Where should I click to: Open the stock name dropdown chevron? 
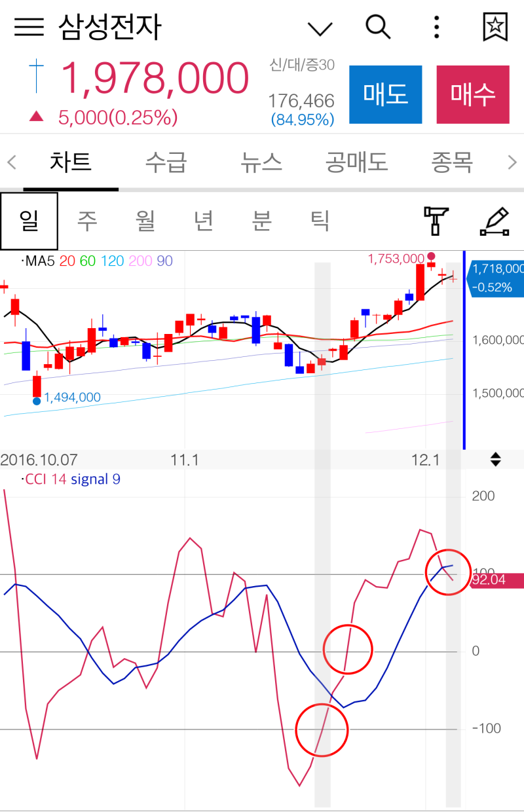[x=319, y=28]
